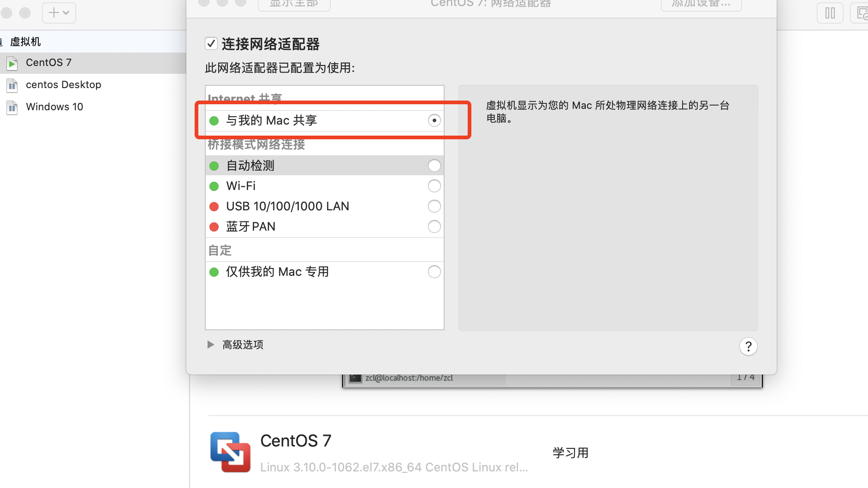Click the VMware Fusion CentOS 7 logo
This screenshot has height=488, width=868.
pos(230,452)
